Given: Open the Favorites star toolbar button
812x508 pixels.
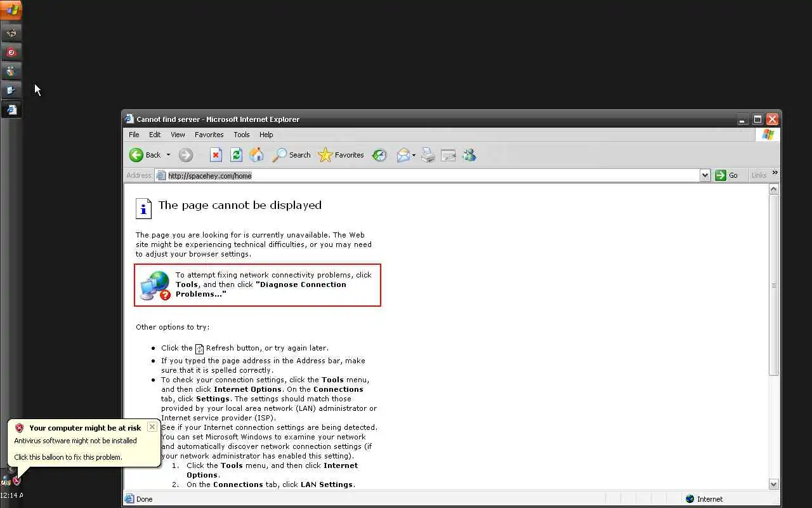Looking at the screenshot, I should point(341,155).
